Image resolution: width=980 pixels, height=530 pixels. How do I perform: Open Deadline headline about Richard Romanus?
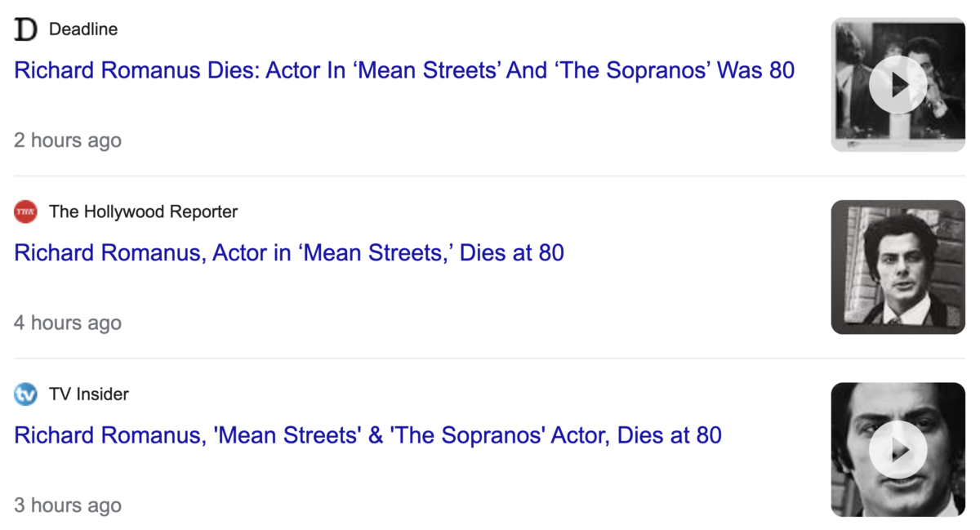click(404, 70)
